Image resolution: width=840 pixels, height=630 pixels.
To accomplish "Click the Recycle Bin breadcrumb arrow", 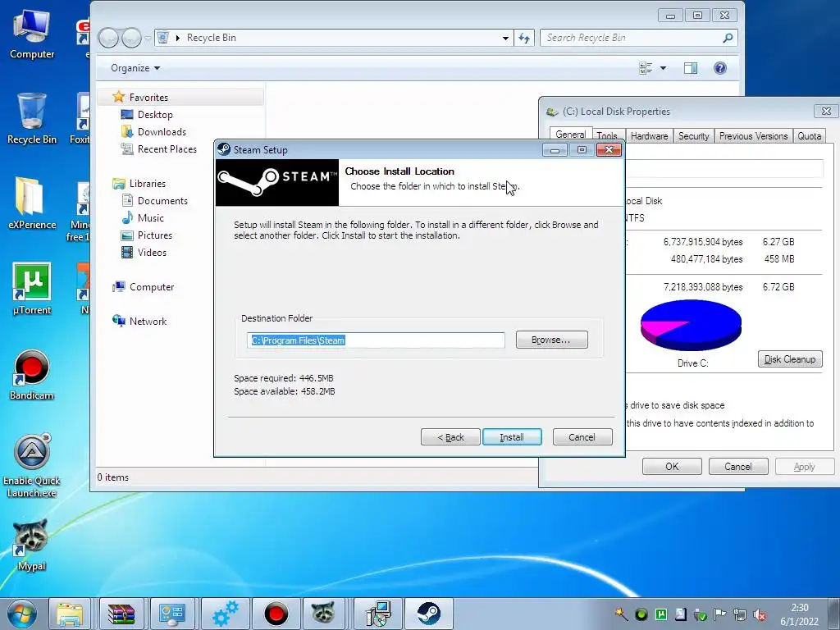I will point(178,38).
